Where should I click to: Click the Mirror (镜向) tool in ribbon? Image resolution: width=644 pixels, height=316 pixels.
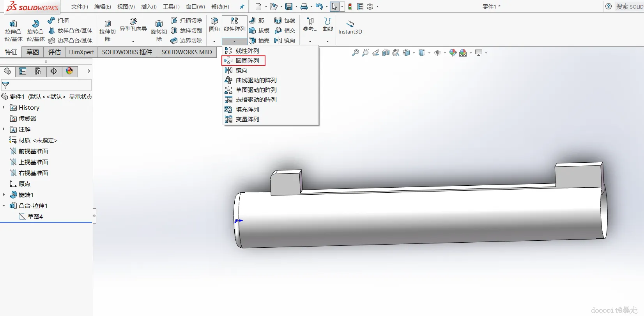(285, 41)
